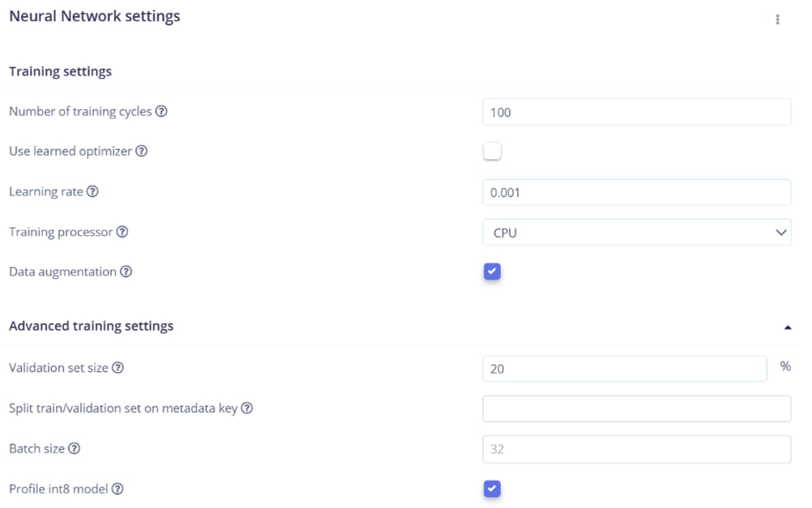
Task: Uncheck the Data augmentation checkbox
Action: pos(492,272)
